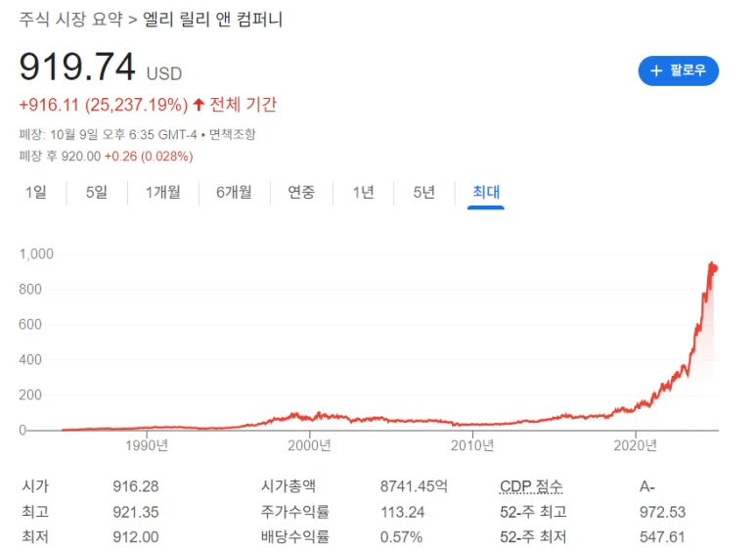Select the 최대 max range tab
The image size is (756, 551).
(x=486, y=192)
